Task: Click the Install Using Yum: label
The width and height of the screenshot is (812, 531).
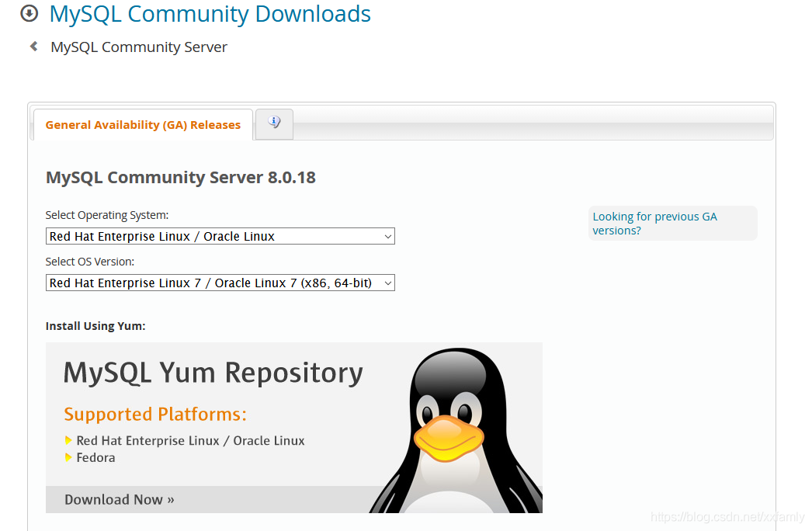Action: coord(95,326)
